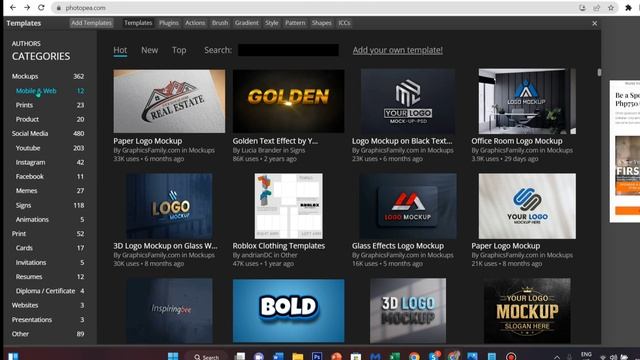Open the Other category
This screenshot has width=640, height=360.
pyautogui.click(x=48, y=334)
